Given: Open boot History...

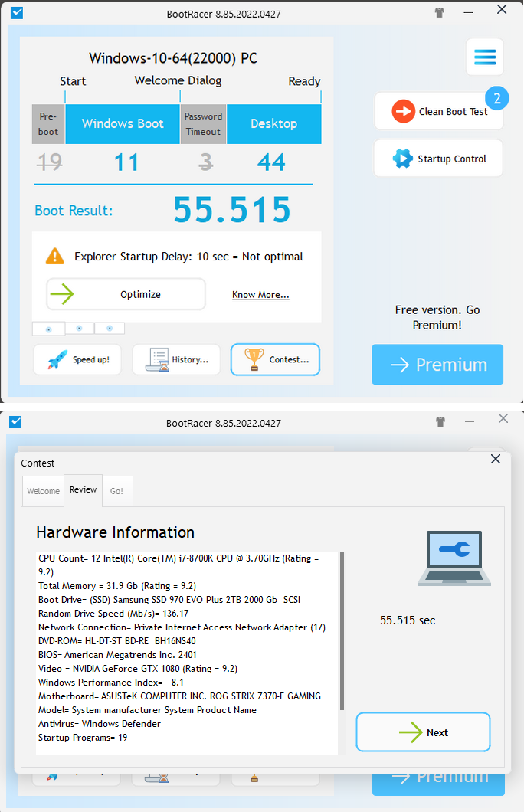Looking at the screenshot, I should (x=176, y=359).
